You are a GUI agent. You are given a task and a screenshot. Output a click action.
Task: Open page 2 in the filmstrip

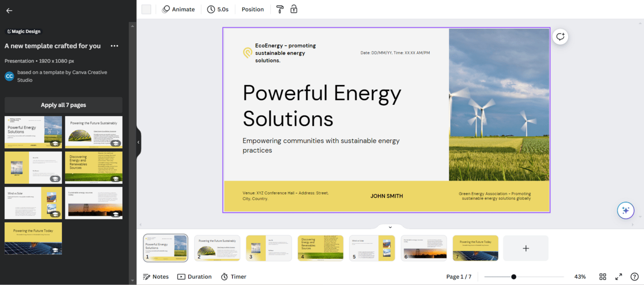[217, 248]
